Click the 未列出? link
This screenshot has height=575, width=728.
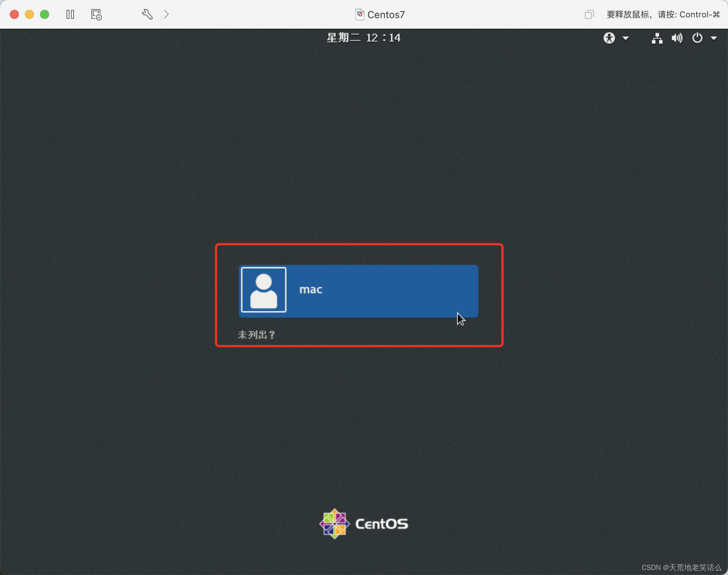point(256,335)
